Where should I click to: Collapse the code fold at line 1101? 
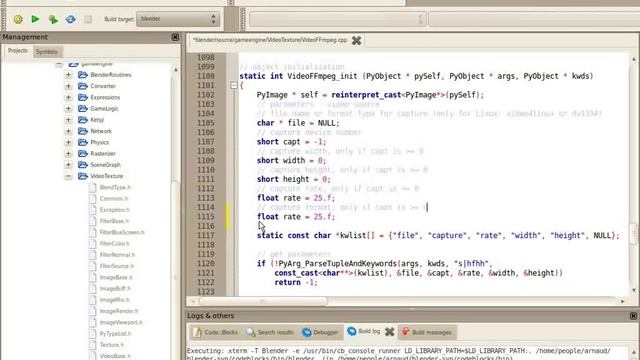tap(233, 85)
